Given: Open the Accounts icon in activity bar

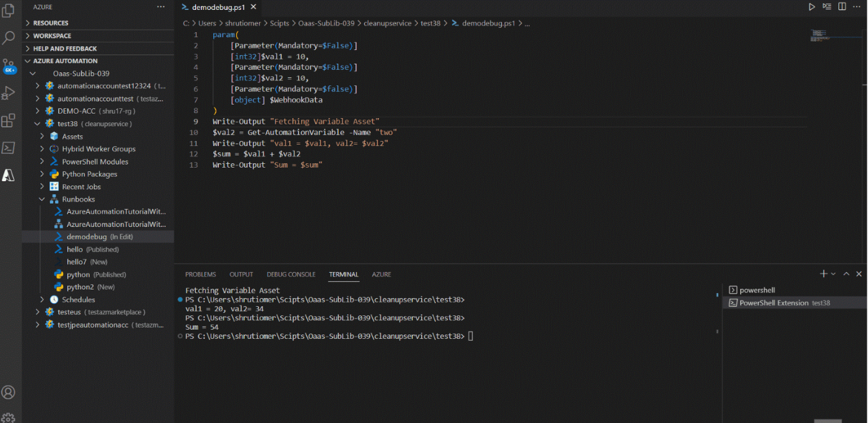Looking at the screenshot, I should point(9,392).
